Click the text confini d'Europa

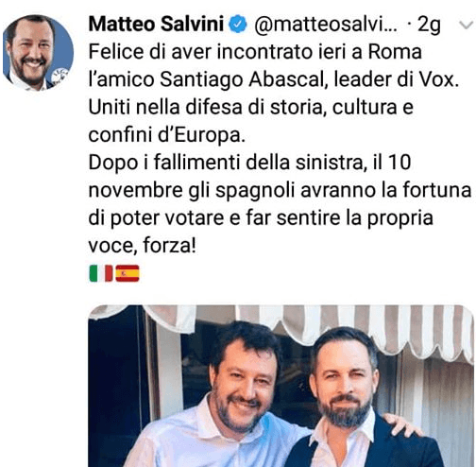click(x=166, y=135)
